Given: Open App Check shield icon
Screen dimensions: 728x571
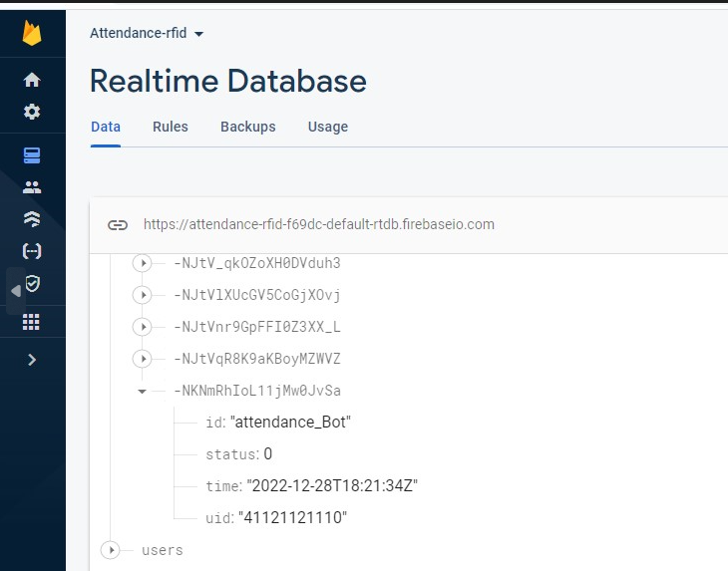Looking at the screenshot, I should click(x=33, y=283).
